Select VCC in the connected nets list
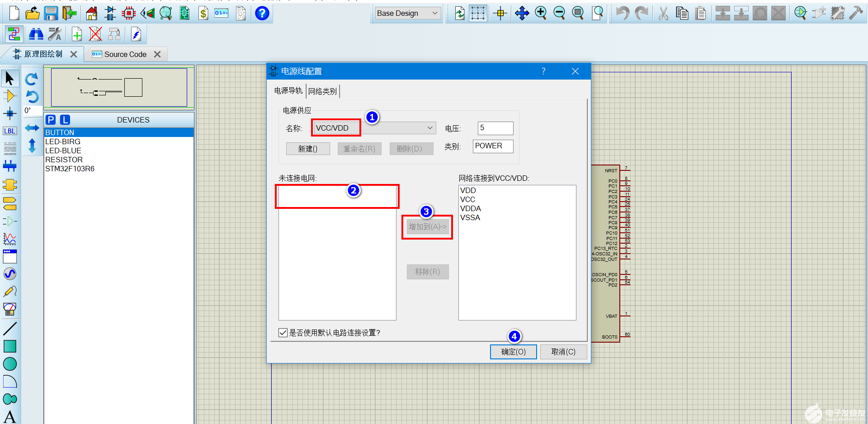868x424 pixels. [517, 199]
